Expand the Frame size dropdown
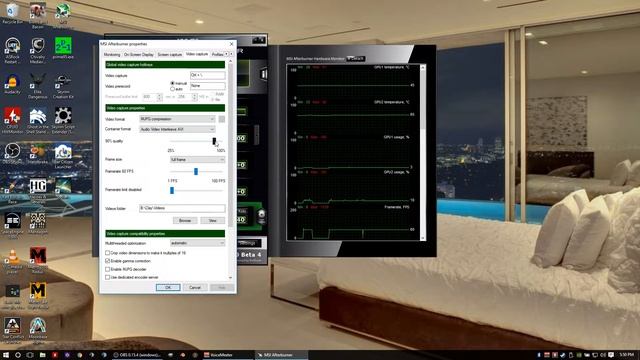The width and height of the screenshot is (640, 360). click(197, 160)
